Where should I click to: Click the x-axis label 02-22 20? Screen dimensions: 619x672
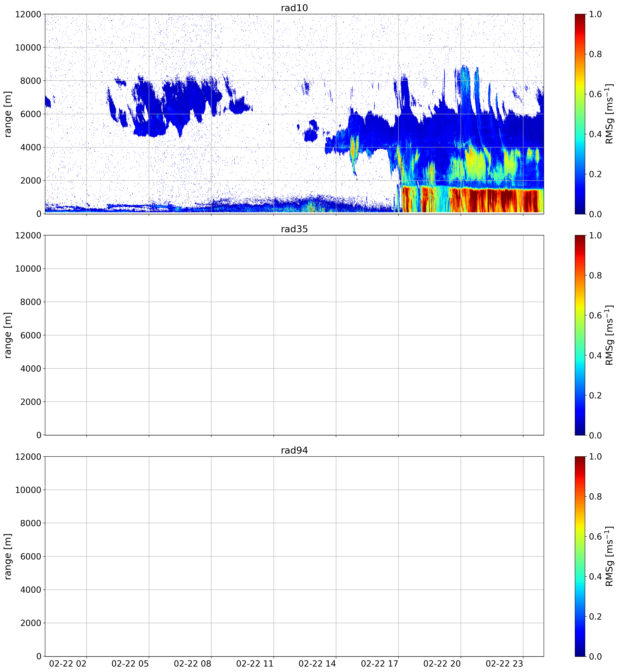click(x=442, y=664)
